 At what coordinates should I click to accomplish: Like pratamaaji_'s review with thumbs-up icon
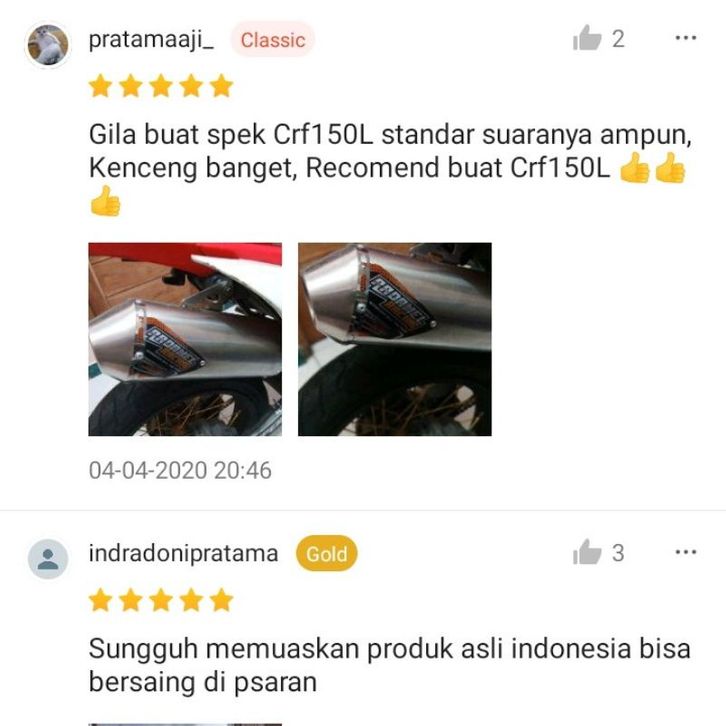coord(587,38)
